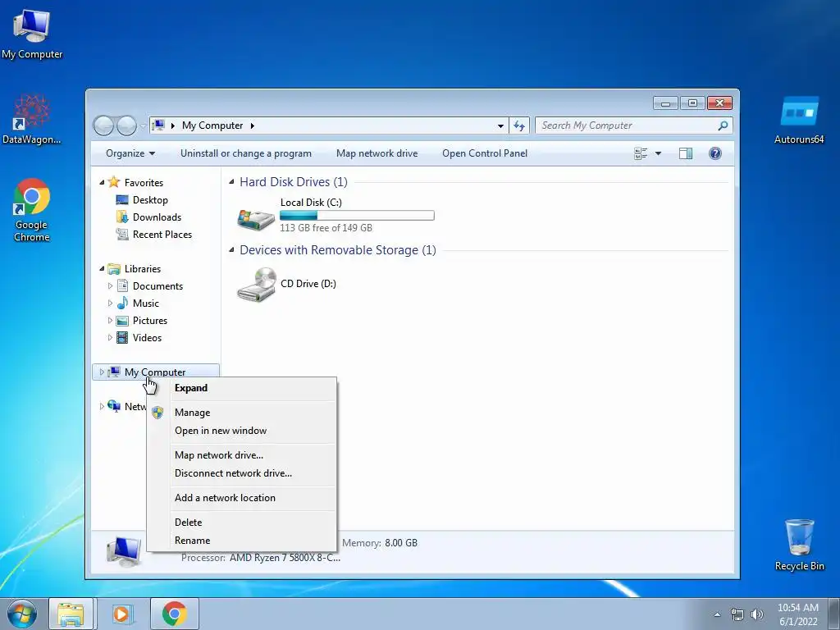
Task: Click Open Control Panel button
Action: 485,153
